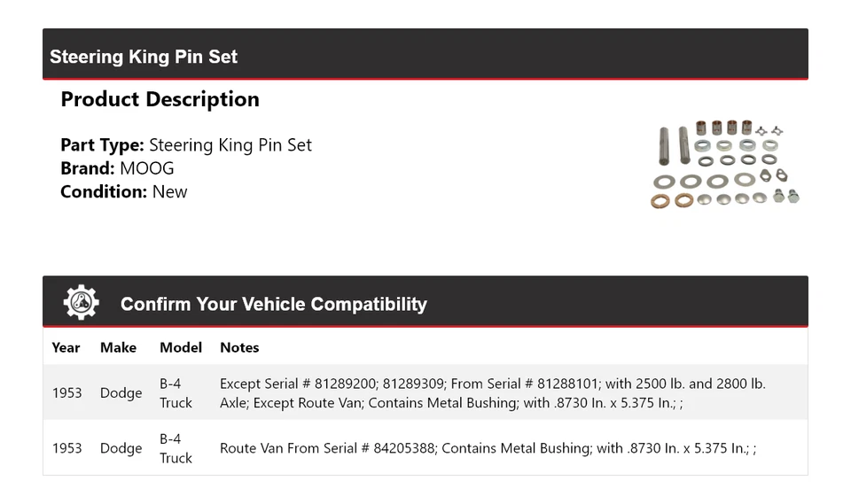Click the Steering King Pin Set title bar
The width and height of the screenshot is (851, 504).
[144, 57]
